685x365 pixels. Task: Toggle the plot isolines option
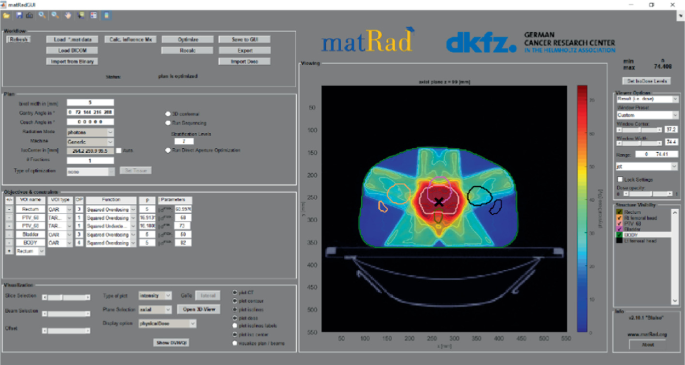(235, 310)
